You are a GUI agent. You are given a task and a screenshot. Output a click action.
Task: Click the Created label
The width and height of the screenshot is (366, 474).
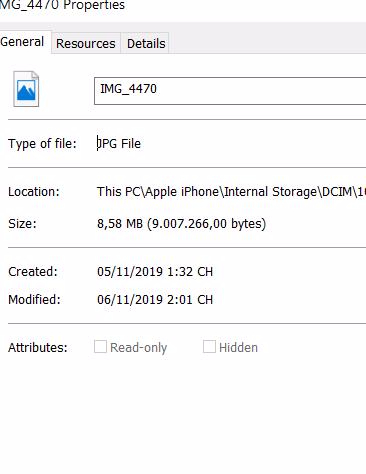click(33, 272)
